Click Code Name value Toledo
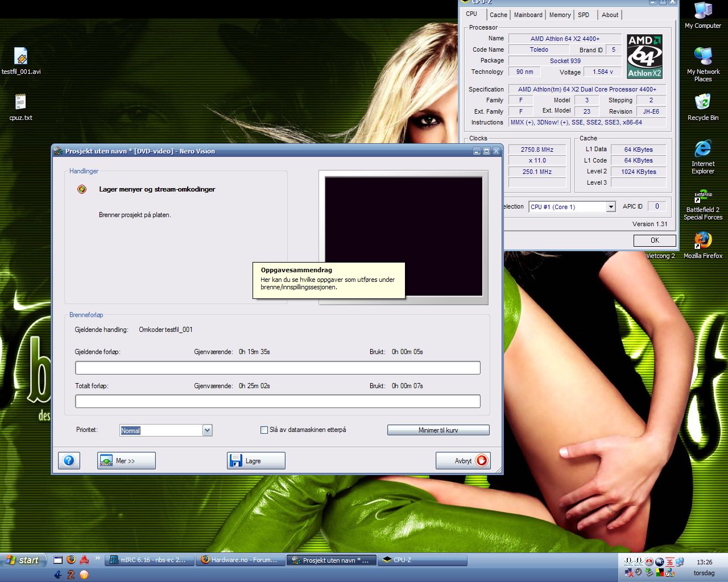728x582 pixels. coord(539,49)
